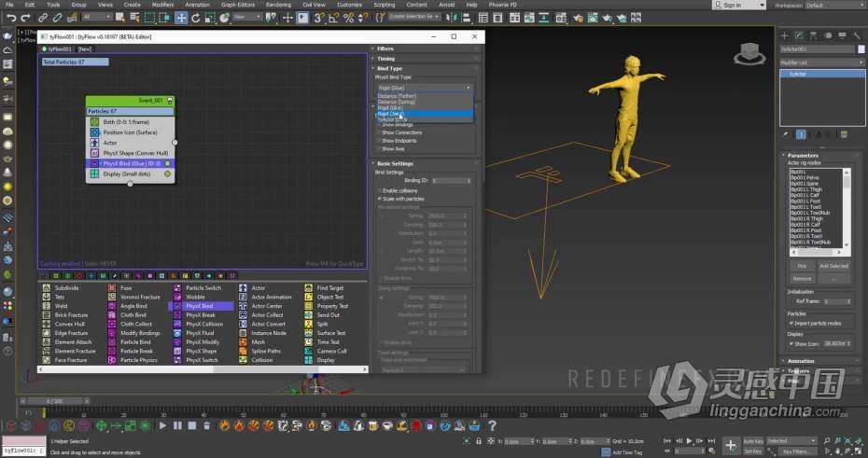Click the Pick button under rig nodes
The width and height of the screenshot is (868, 458).
[x=802, y=266]
